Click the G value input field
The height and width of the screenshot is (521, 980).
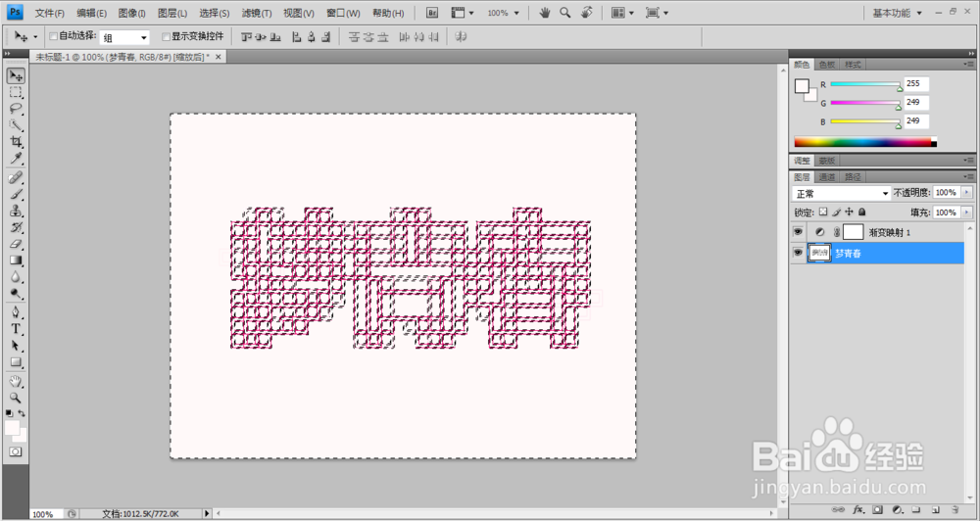(916, 102)
